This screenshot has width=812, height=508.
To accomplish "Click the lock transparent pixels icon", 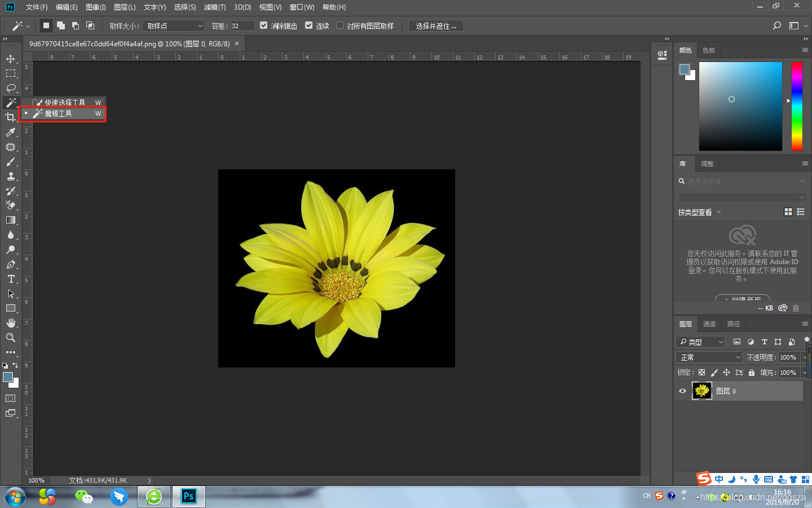I will (701, 373).
